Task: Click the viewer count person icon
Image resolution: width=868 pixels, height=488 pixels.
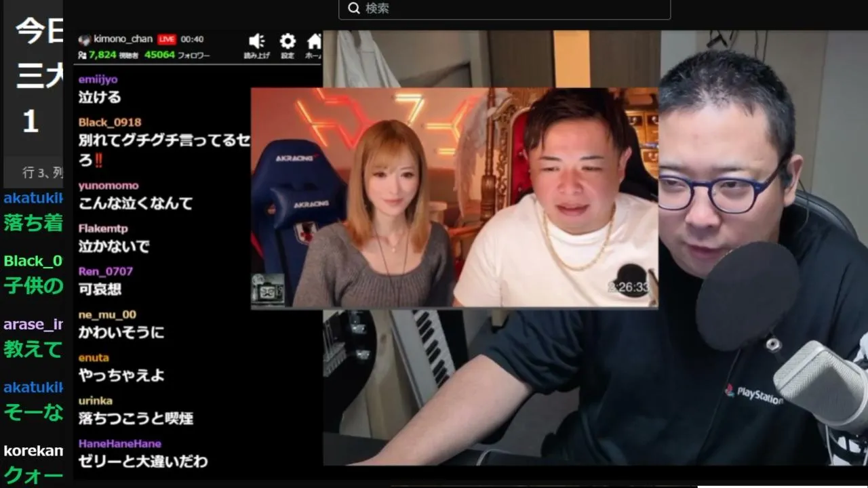Action: click(x=83, y=55)
